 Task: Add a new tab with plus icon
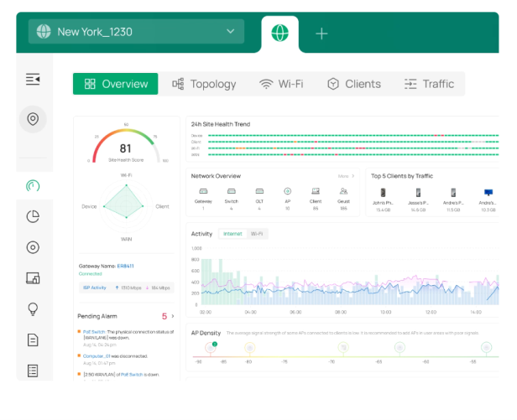(321, 34)
